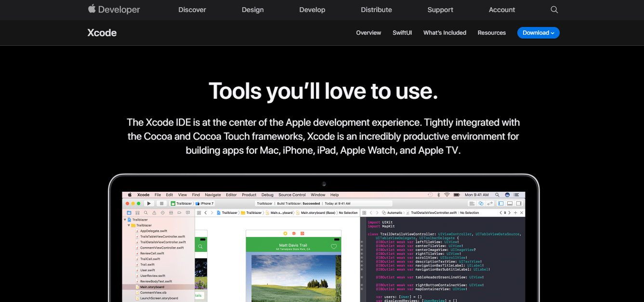This screenshot has width=644, height=302.
Task: Click the heart icon on Matt Davis Trail
Action: point(333,247)
